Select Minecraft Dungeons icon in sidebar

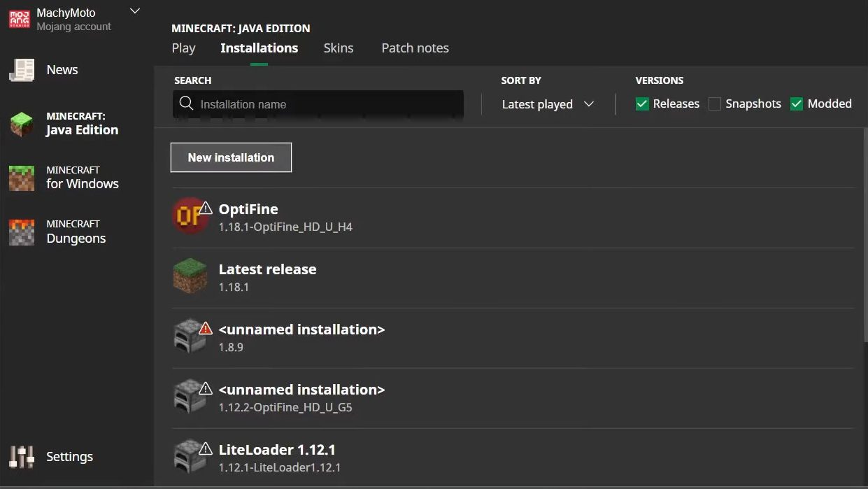(x=22, y=232)
